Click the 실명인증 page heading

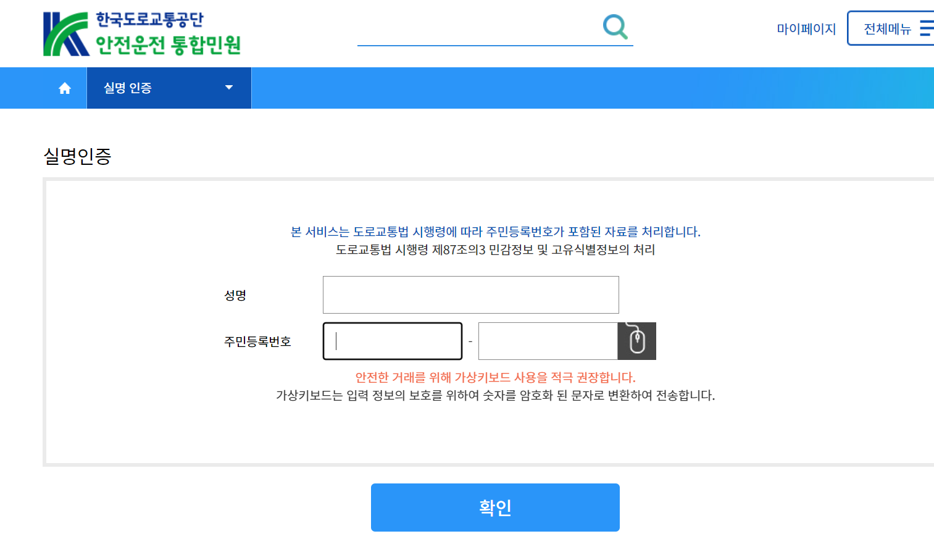[x=77, y=156]
